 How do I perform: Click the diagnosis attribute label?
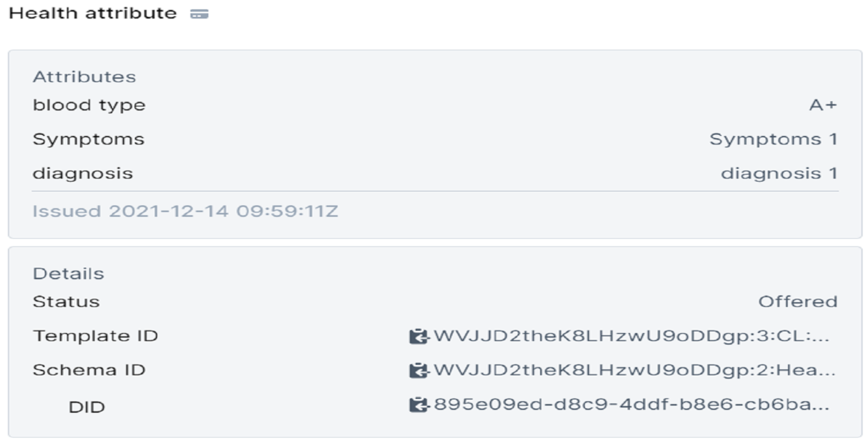pos(83,174)
